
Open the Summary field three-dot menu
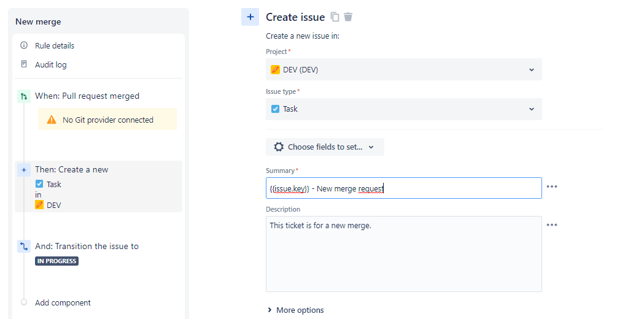point(551,186)
